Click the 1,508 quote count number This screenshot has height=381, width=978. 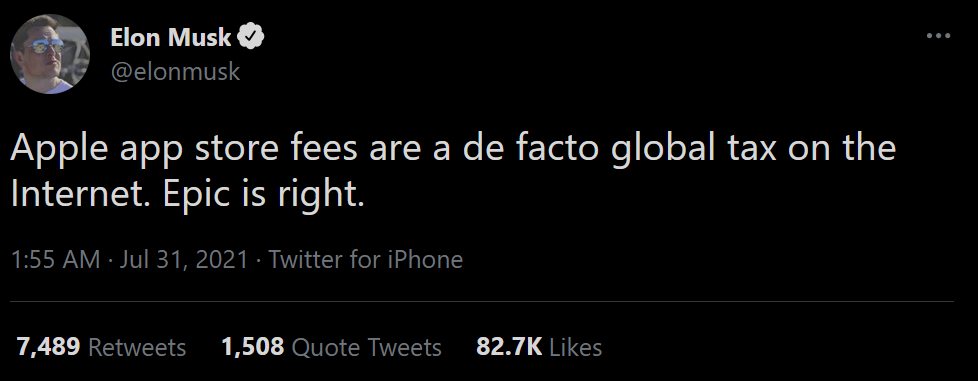click(253, 347)
